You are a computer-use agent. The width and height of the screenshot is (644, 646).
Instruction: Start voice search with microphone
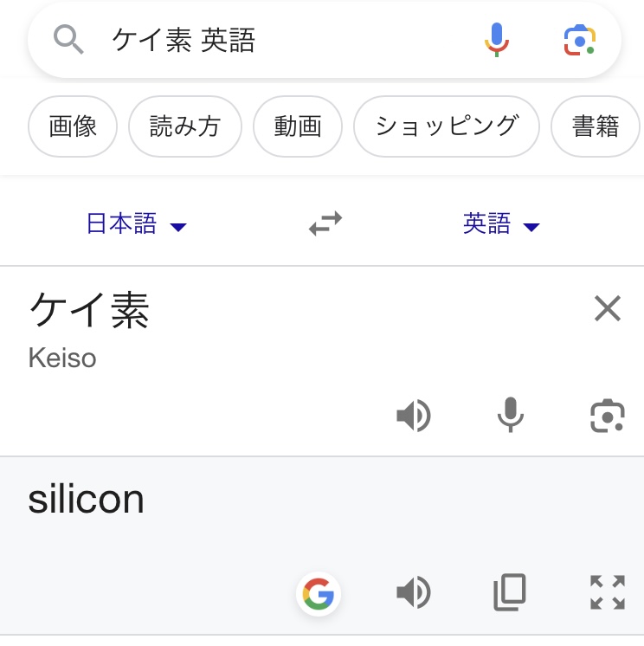pos(497,40)
